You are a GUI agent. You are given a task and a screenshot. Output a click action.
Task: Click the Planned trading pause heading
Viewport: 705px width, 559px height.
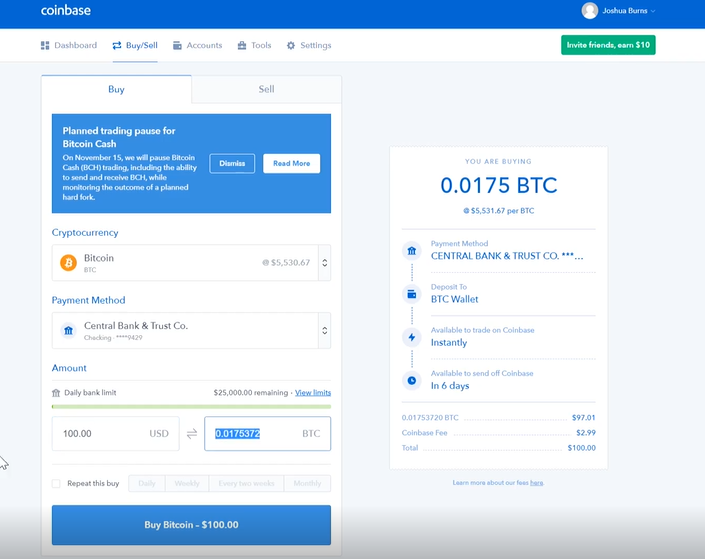point(119,137)
